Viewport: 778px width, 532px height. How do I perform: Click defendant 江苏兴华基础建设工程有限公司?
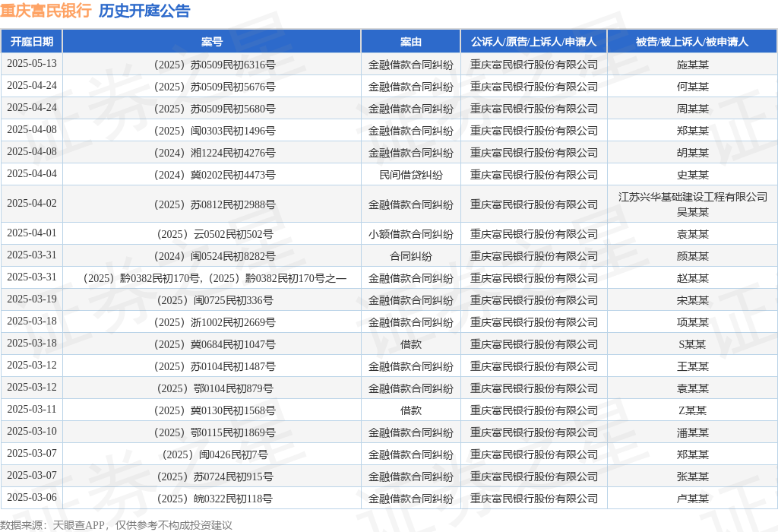(x=693, y=197)
